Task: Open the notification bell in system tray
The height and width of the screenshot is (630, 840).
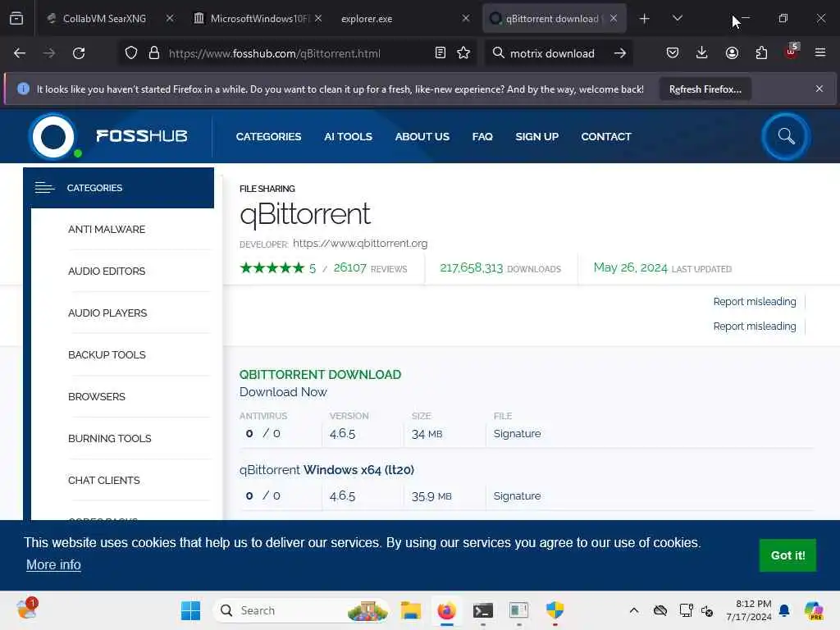Action: tap(784, 610)
